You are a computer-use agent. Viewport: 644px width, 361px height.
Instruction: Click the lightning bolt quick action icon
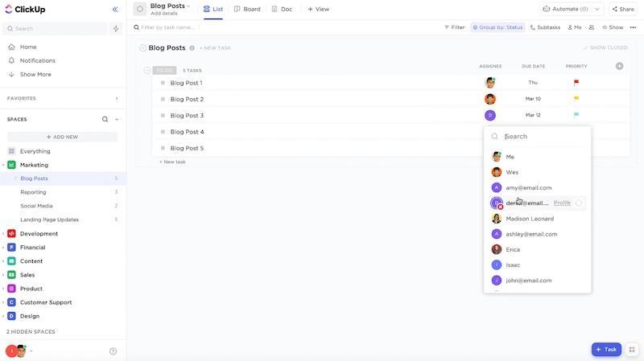116,28
